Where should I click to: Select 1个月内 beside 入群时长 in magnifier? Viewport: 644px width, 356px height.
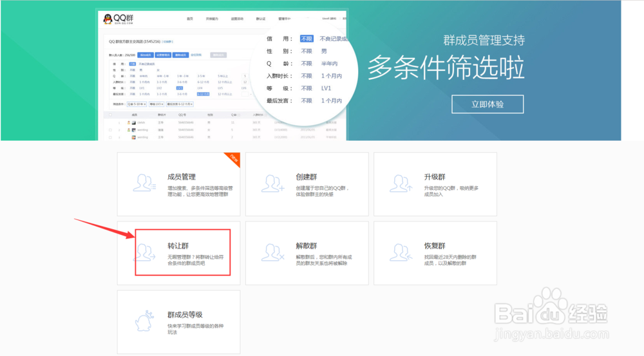click(x=332, y=76)
